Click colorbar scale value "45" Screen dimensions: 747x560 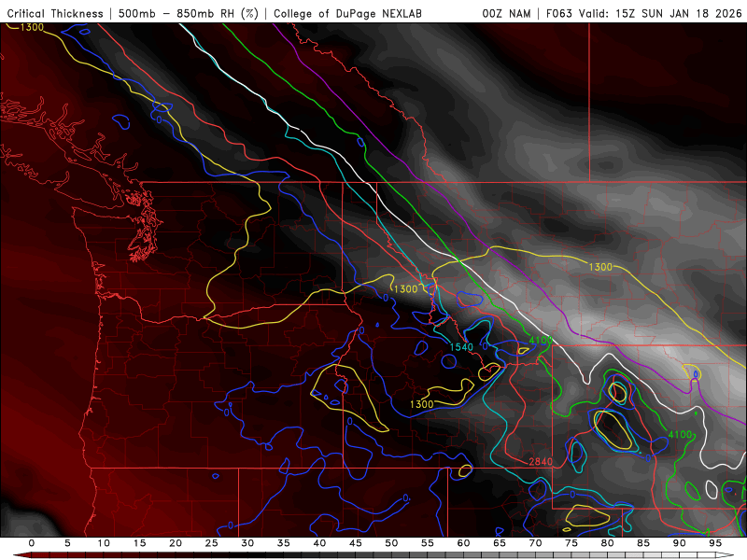(x=356, y=543)
